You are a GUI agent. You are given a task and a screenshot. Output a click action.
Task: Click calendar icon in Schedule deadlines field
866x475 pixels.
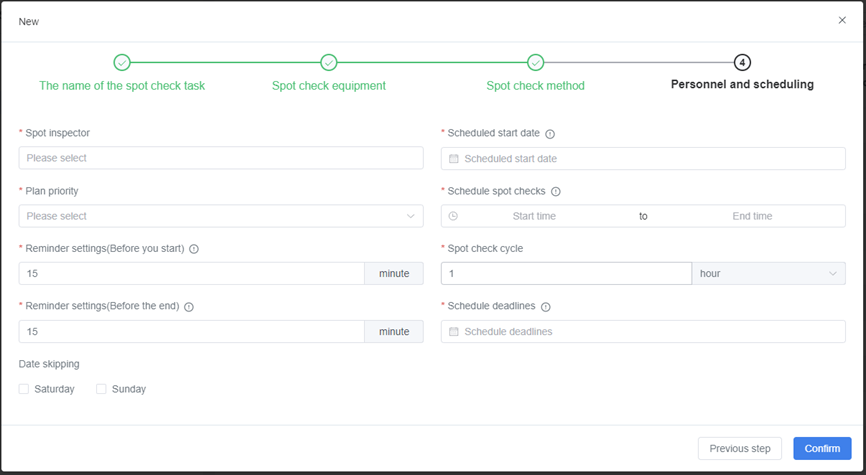click(x=453, y=332)
